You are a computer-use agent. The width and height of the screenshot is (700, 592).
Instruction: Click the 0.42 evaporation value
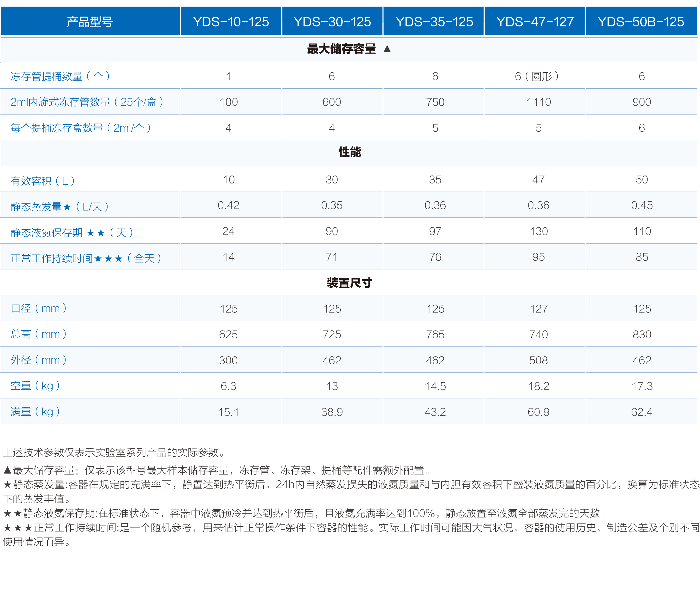click(x=229, y=205)
